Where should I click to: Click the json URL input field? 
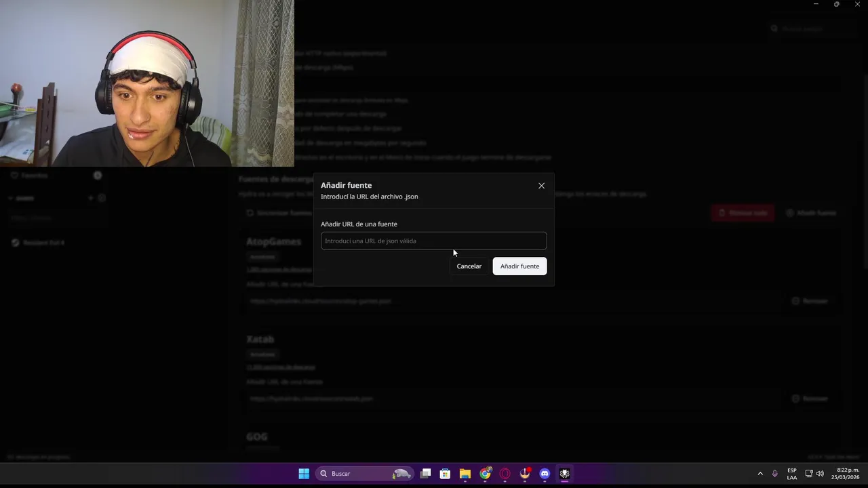433,241
